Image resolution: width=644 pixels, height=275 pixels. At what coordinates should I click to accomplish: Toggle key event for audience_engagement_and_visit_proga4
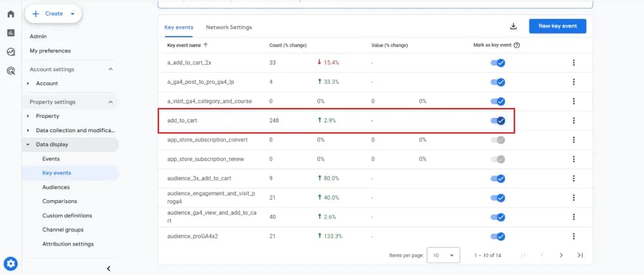(x=498, y=198)
